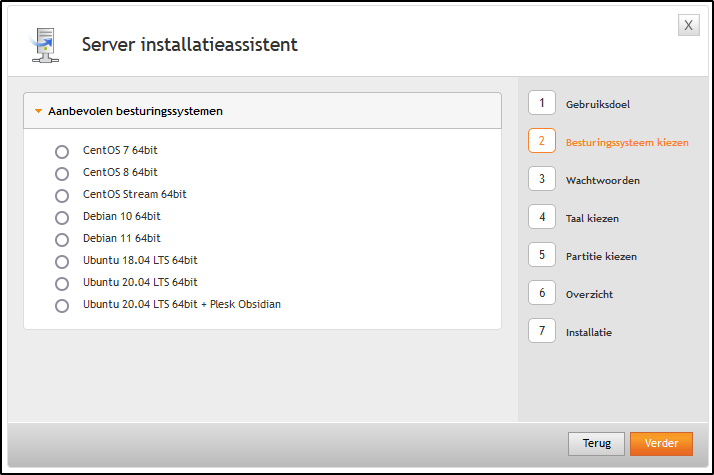Viewport: 714px width, 475px height.
Task: Open the Overzicht step label
Action: (x=589, y=294)
